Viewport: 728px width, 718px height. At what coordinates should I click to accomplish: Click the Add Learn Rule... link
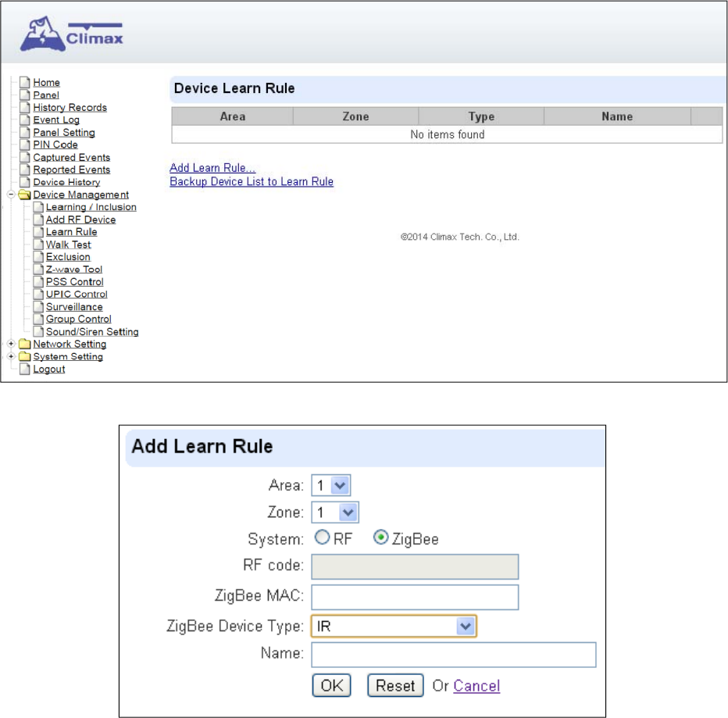point(212,168)
